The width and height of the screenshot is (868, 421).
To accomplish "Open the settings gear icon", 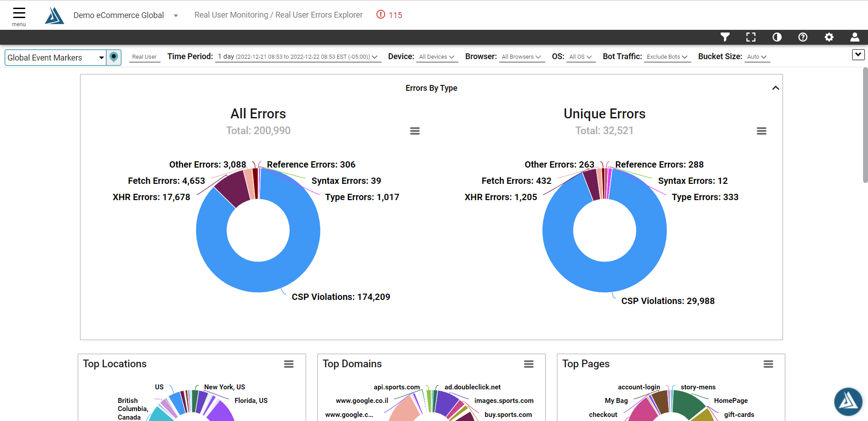I will pos(829,37).
